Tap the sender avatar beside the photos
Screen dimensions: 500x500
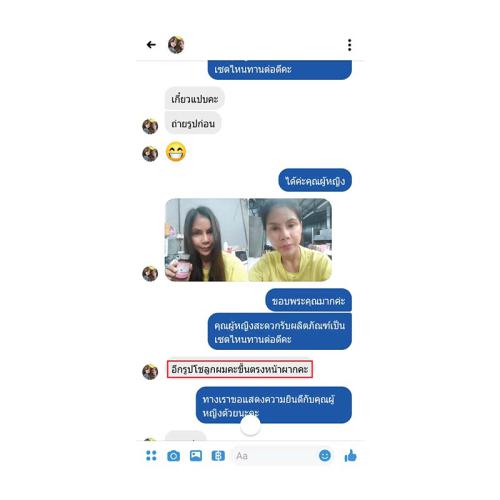[150, 273]
